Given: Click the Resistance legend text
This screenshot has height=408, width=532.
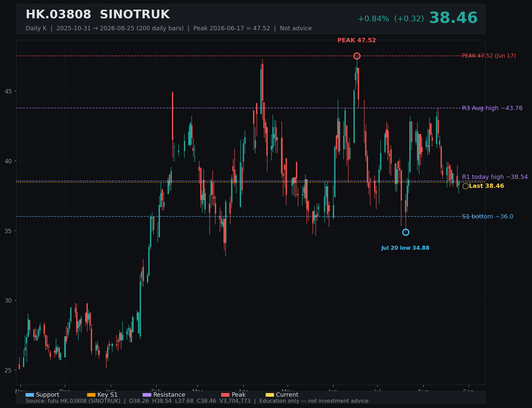Looking at the screenshot, I should pos(169,395).
